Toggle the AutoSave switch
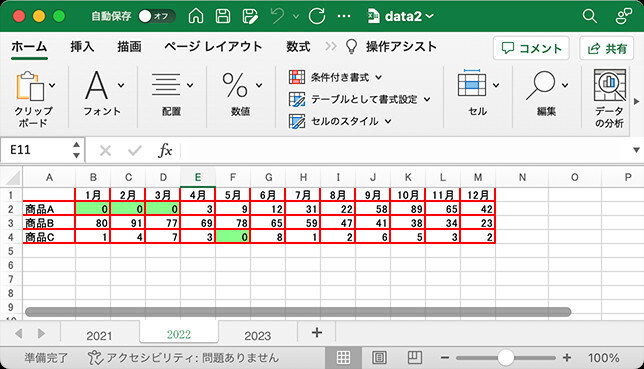Viewport: 644px width, 369px height. click(157, 16)
